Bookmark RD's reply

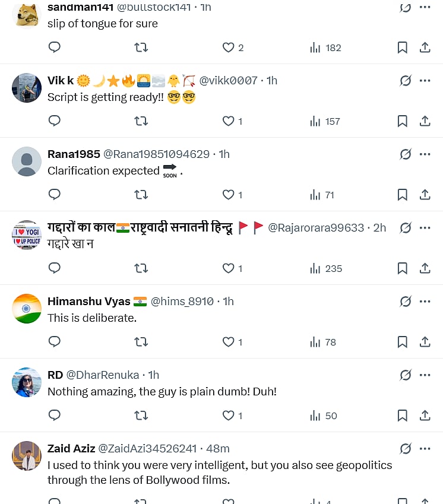pos(402,416)
